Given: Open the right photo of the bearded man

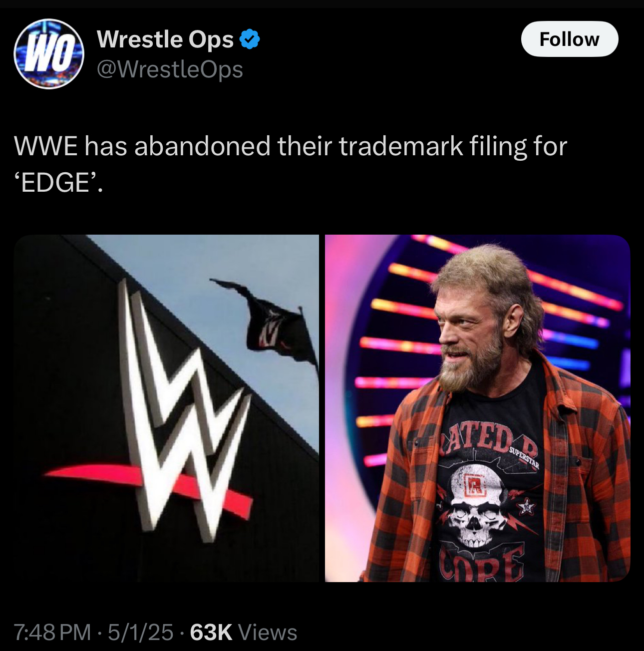Looking at the screenshot, I should click(x=478, y=408).
